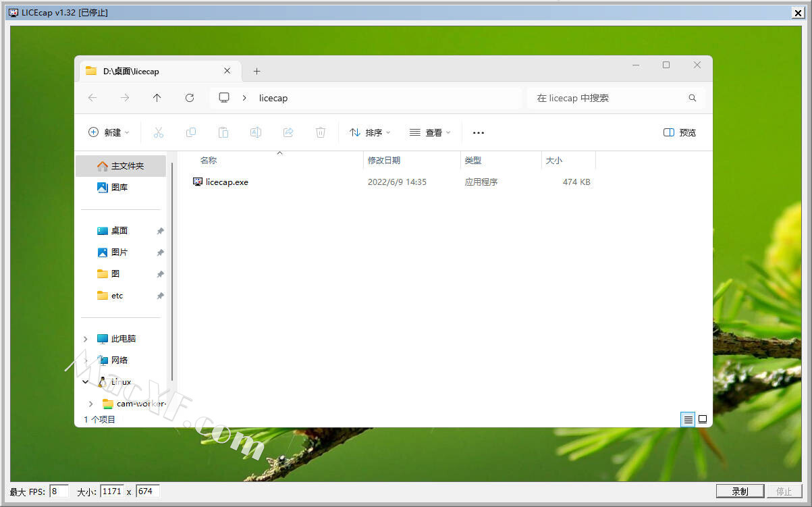Open the three-dot more options menu
The image size is (812, 507).
[479, 133]
